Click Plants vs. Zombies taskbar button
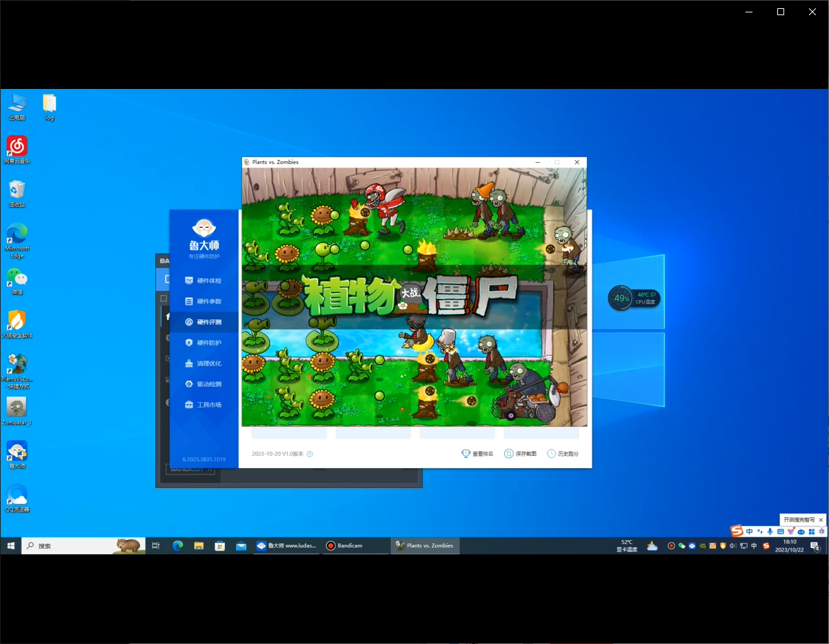 [x=425, y=545]
